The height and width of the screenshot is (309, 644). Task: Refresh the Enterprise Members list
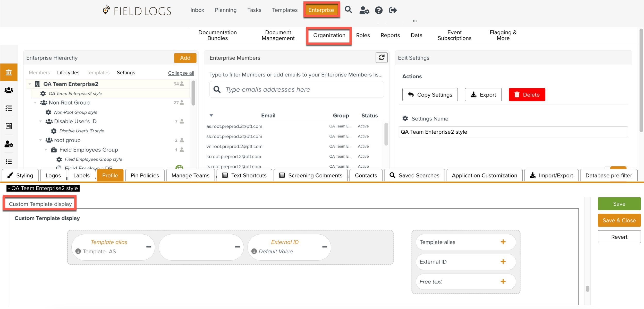pos(382,57)
